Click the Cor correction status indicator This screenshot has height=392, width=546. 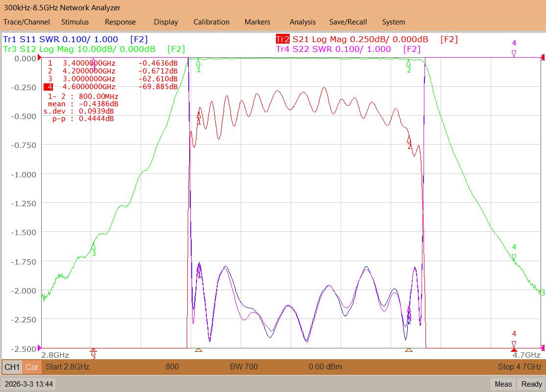point(32,367)
